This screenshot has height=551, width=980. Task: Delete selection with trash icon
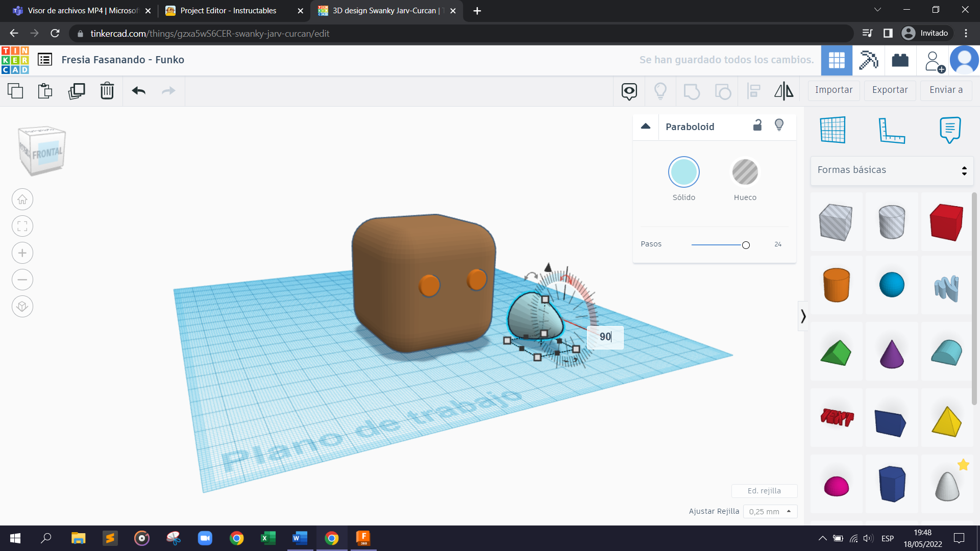107,91
